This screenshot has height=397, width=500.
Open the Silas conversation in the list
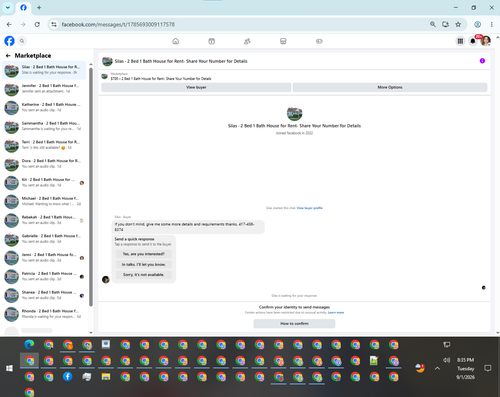pos(44,70)
